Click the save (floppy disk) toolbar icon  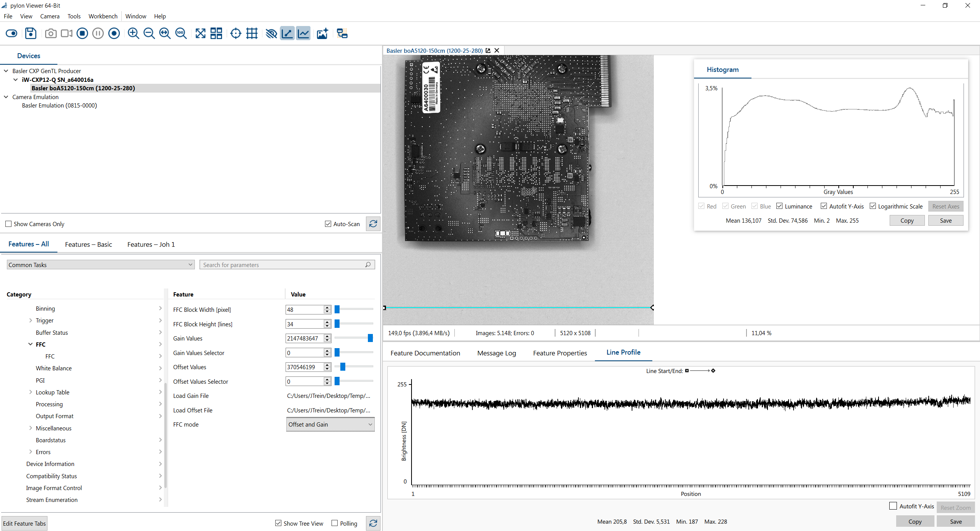[31, 34]
